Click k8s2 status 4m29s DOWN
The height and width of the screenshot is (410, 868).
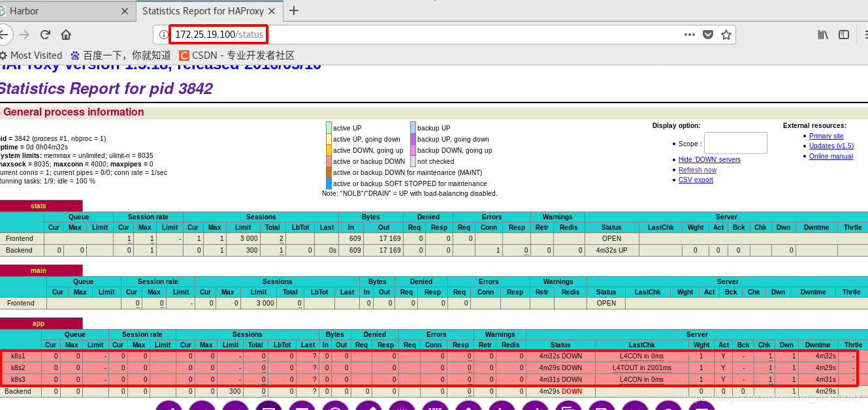click(560, 368)
